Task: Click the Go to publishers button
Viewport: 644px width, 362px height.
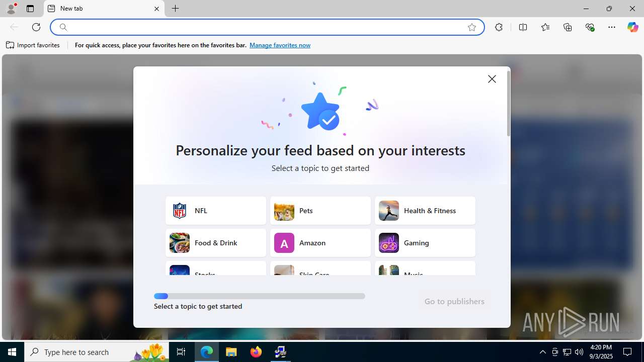Action: 454,301
